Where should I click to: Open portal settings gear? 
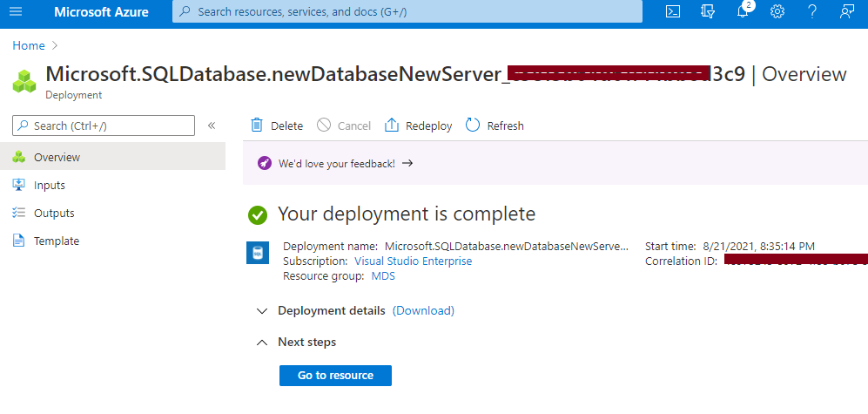coord(777,12)
